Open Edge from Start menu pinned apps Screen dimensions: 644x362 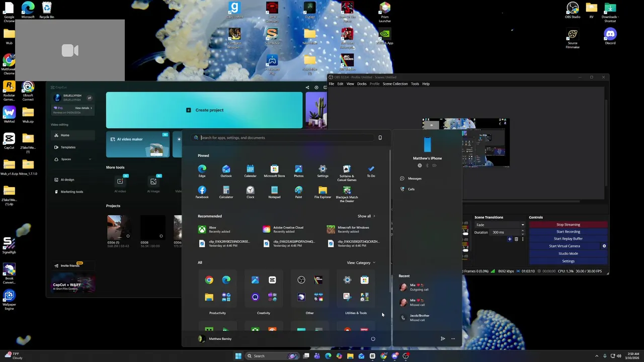pyautogui.click(x=202, y=171)
